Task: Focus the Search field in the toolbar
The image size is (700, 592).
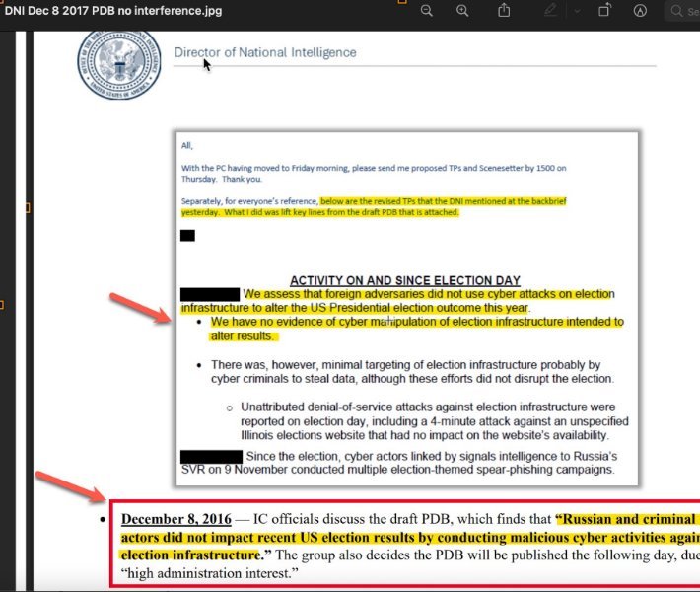Action: (683, 11)
